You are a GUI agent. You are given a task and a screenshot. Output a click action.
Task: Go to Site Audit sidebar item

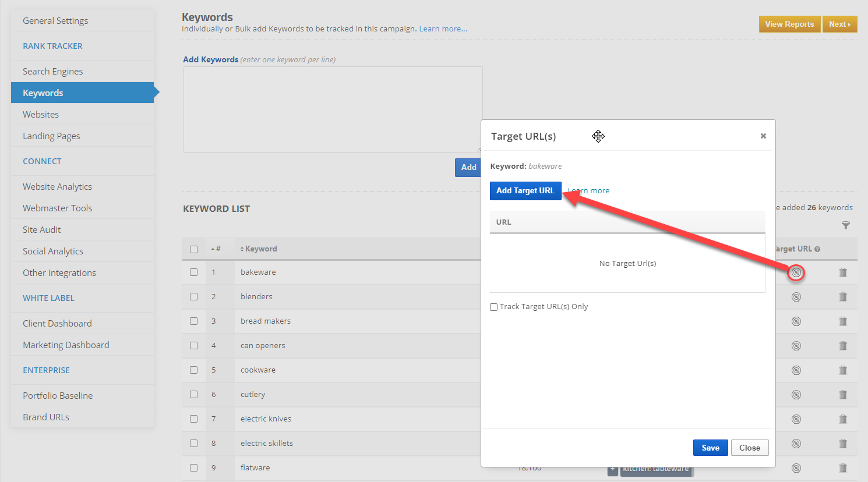pyautogui.click(x=42, y=230)
